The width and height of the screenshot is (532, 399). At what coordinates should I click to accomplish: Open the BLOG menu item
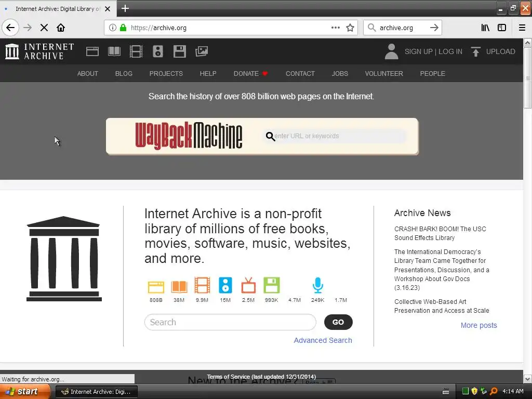(124, 74)
